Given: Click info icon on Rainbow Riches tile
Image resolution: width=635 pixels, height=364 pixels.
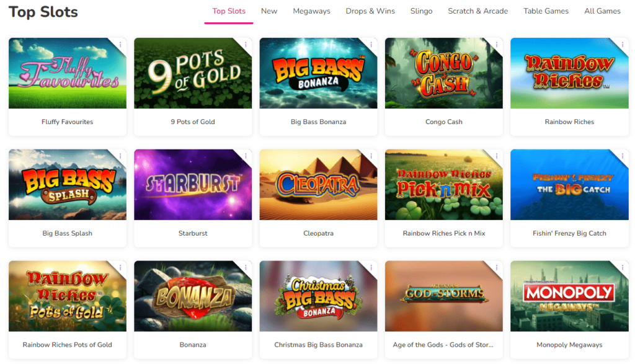Looking at the screenshot, I should point(623,45).
